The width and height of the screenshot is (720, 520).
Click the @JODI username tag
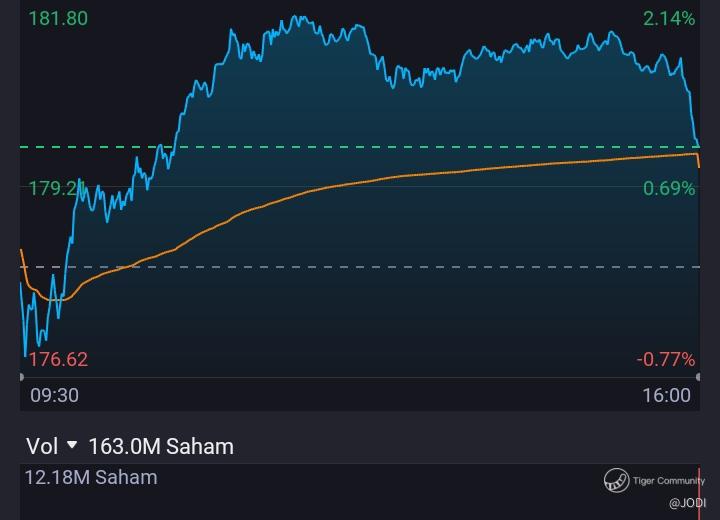687,503
